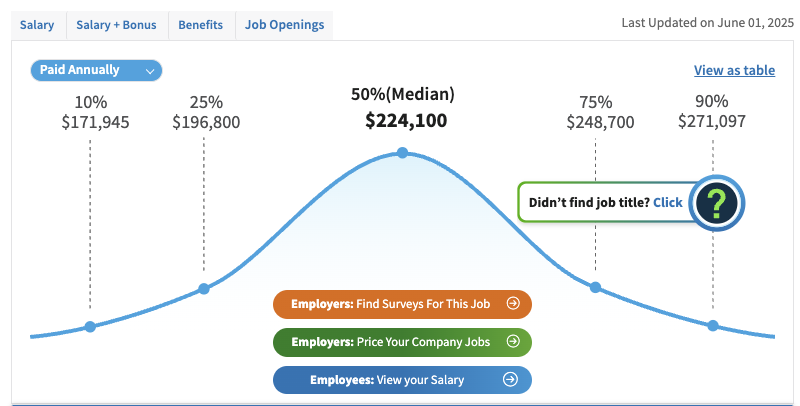Viewport: 800px width, 406px height.
Task: Click the View as table link
Action: [x=734, y=70]
